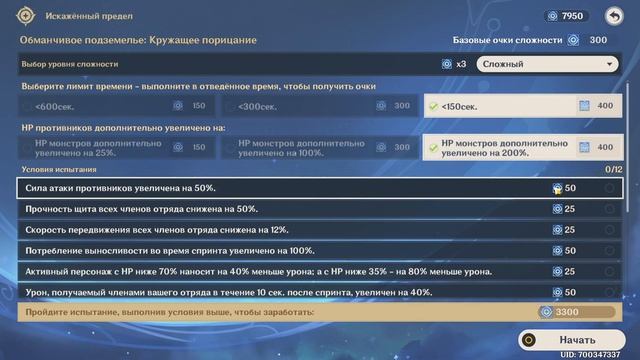Click the Условия испытания heading

pos(59,169)
